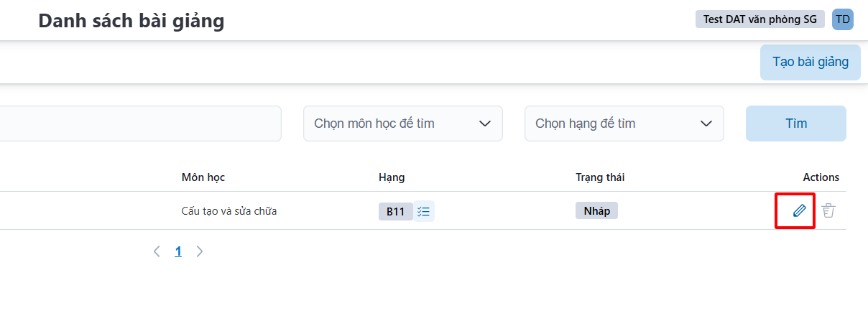Image resolution: width=868 pixels, height=316 pixels.
Task: Click the Tìm search button
Action: pyautogui.click(x=796, y=124)
